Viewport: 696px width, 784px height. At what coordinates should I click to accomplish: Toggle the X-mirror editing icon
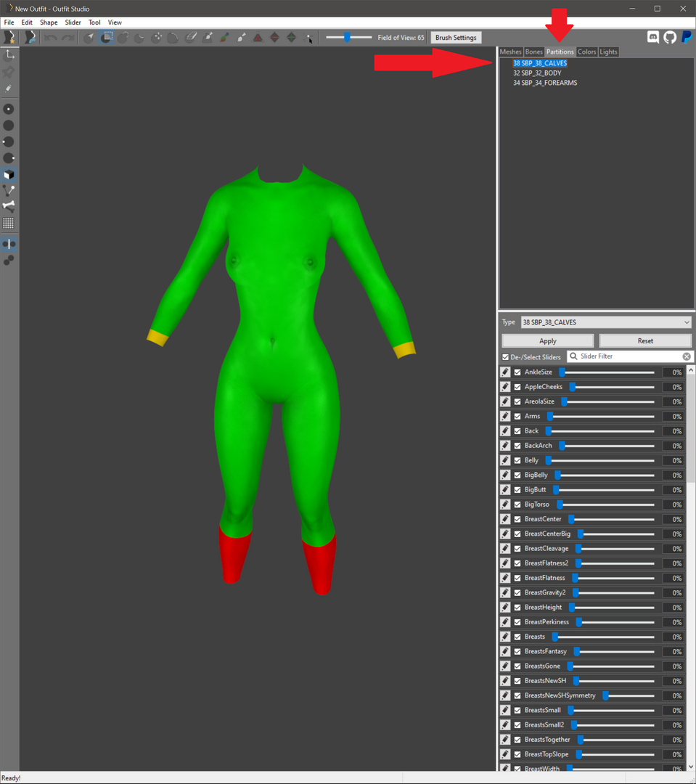[9, 244]
